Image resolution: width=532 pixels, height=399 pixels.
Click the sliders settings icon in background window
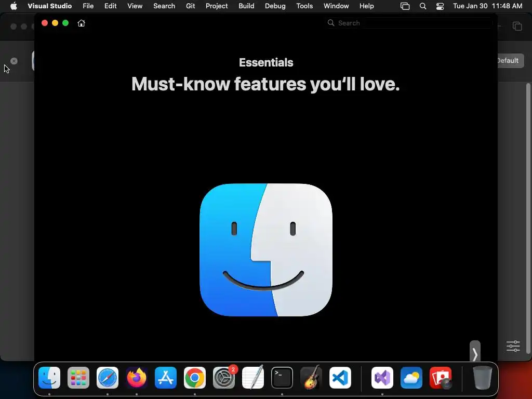(x=513, y=346)
